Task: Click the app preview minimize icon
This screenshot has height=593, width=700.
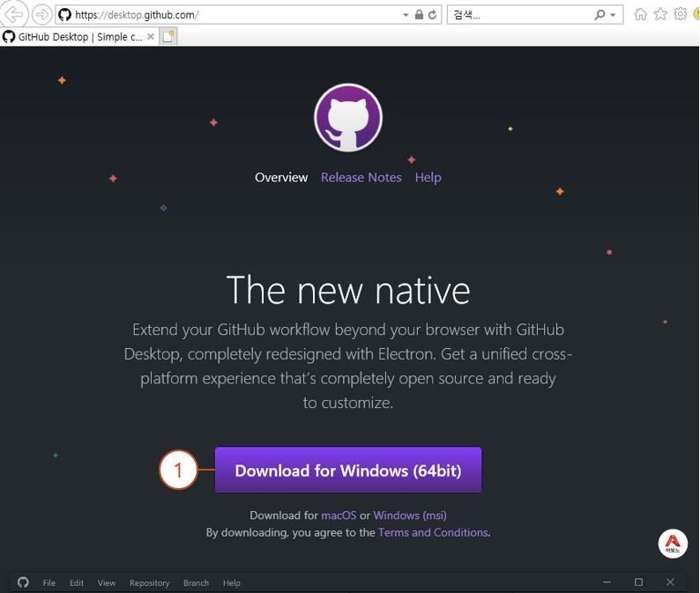Action: coord(607,582)
